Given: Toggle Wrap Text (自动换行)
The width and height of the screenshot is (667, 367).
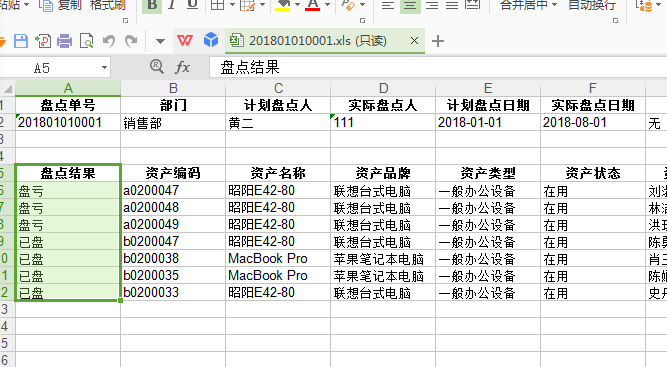Looking at the screenshot, I should click(x=592, y=5).
